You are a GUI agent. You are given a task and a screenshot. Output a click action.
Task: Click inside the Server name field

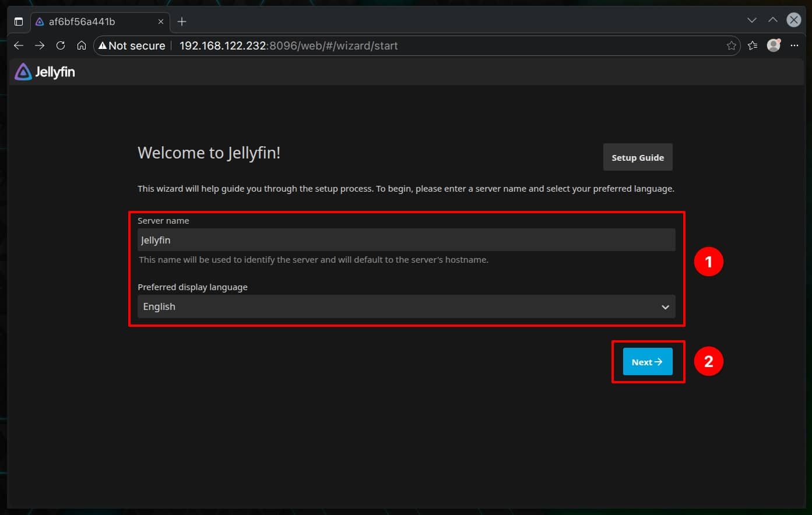406,239
